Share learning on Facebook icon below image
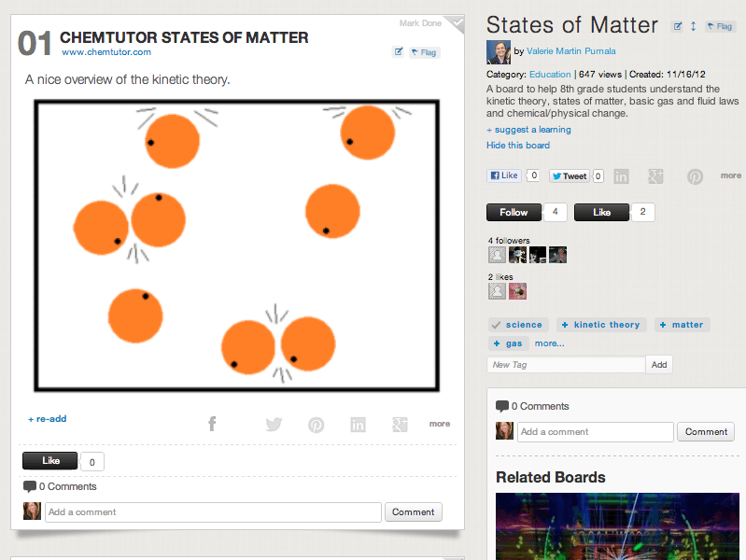Viewport: 746px width, 560px height. (x=212, y=424)
